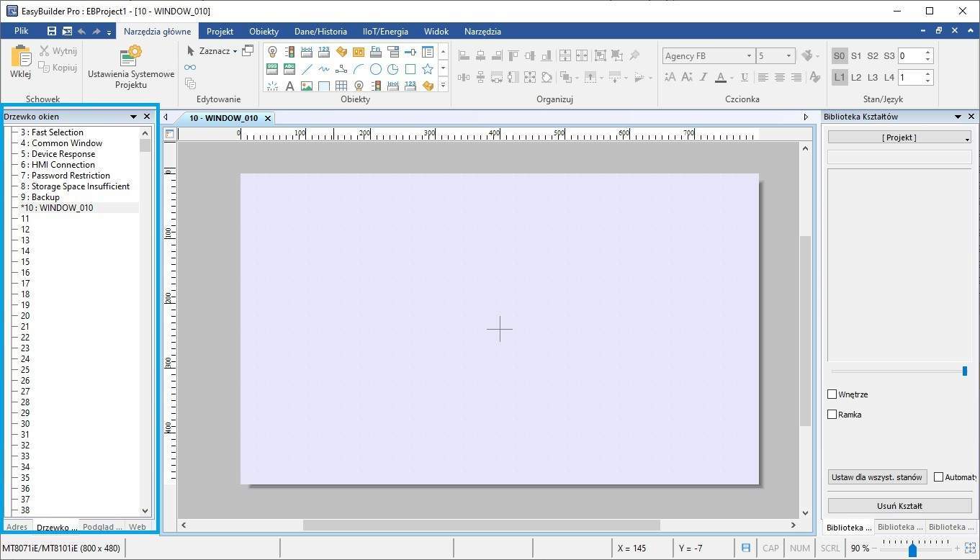Open the Zaznacz dropdown arrow
The height and width of the screenshot is (560, 980).
click(x=235, y=51)
